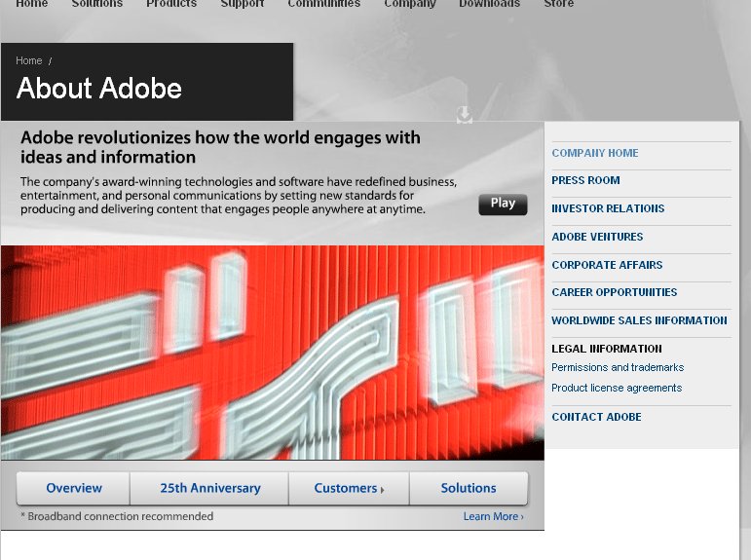This screenshot has width=751, height=560.
Task: Open Downloads in the top navigation
Action: 490,4
